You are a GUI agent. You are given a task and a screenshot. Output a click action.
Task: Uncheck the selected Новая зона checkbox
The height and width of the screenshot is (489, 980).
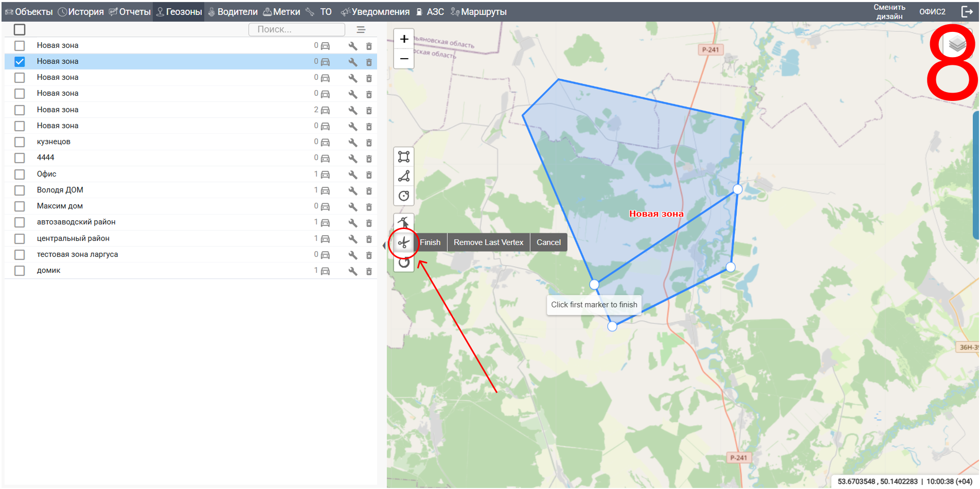coord(20,62)
